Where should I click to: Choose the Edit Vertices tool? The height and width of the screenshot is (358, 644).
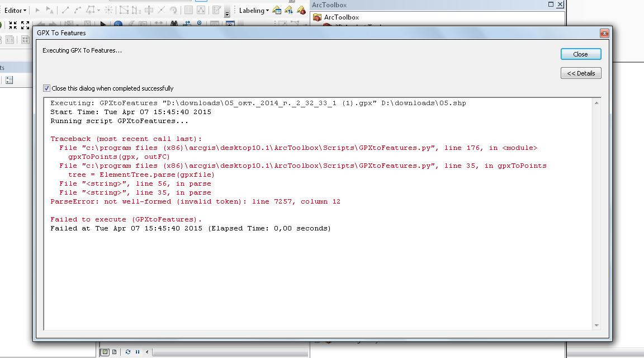tap(124, 10)
